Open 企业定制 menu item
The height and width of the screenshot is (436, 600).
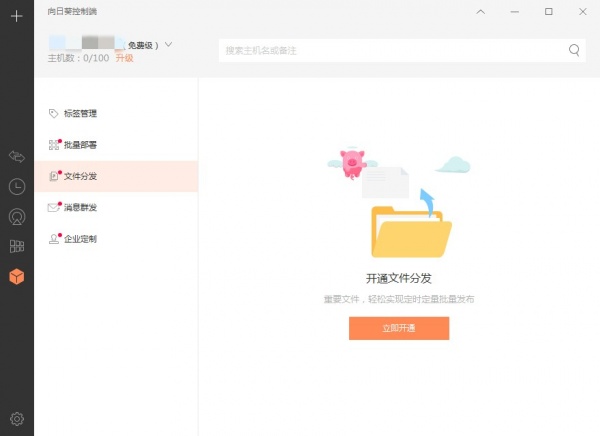116,239
